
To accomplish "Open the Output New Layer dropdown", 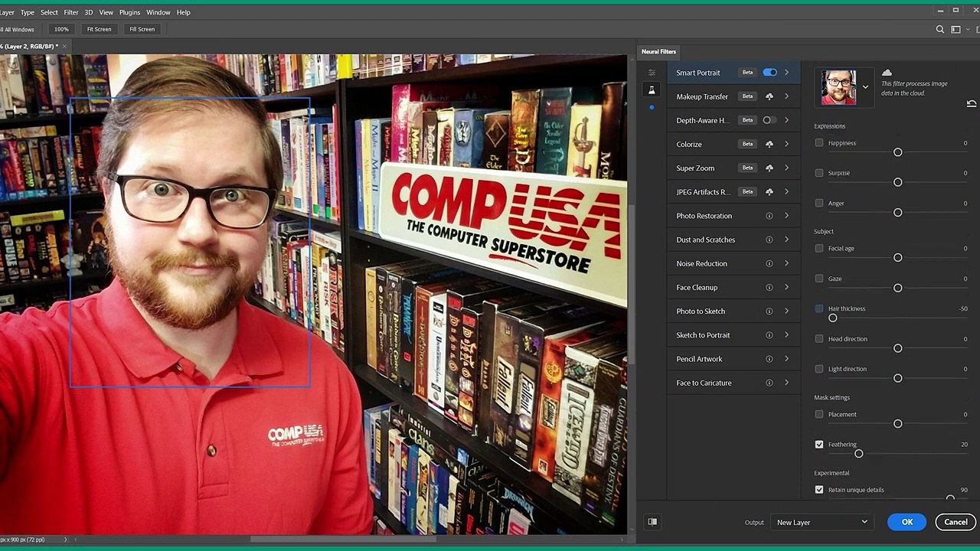I will (822, 522).
